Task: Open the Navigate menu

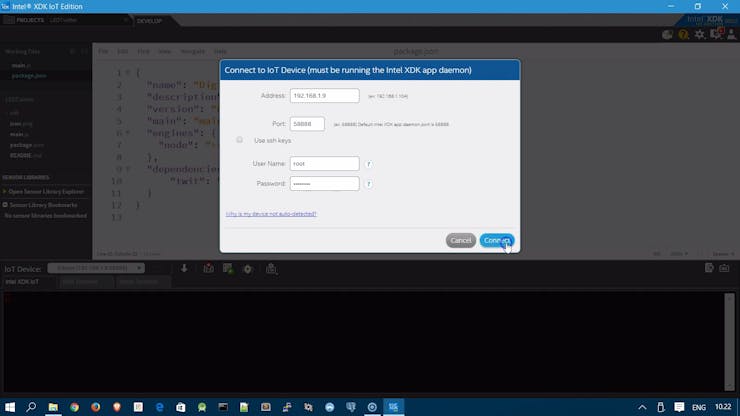Action: (193, 51)
